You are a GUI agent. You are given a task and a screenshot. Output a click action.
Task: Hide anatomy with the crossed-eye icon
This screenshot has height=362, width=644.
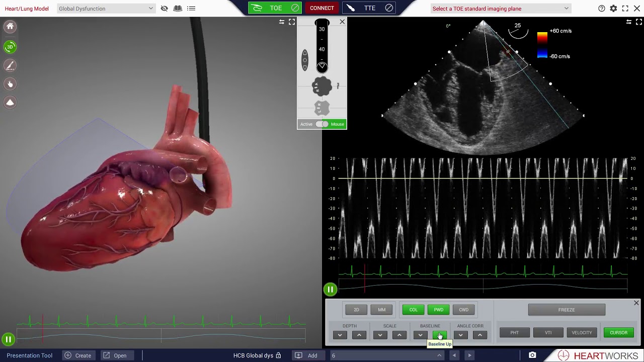[164, 9]
